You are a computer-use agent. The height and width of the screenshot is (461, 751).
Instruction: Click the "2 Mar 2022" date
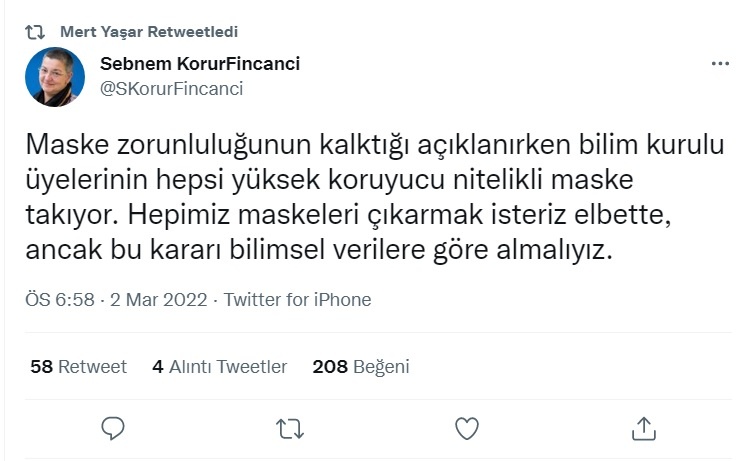tap(161, 300)
